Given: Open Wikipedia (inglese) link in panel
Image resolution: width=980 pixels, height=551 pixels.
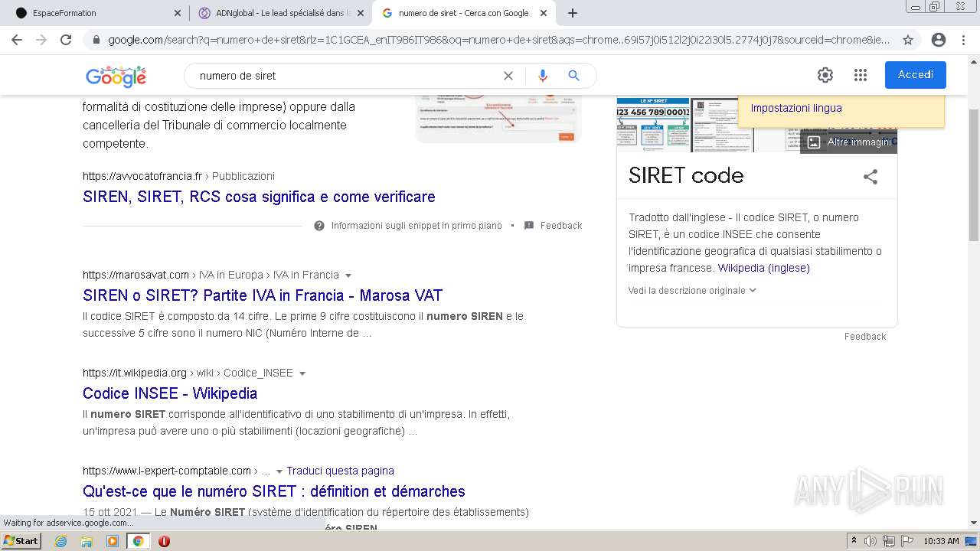Looking at the screenshot, I should click(763, 268).
